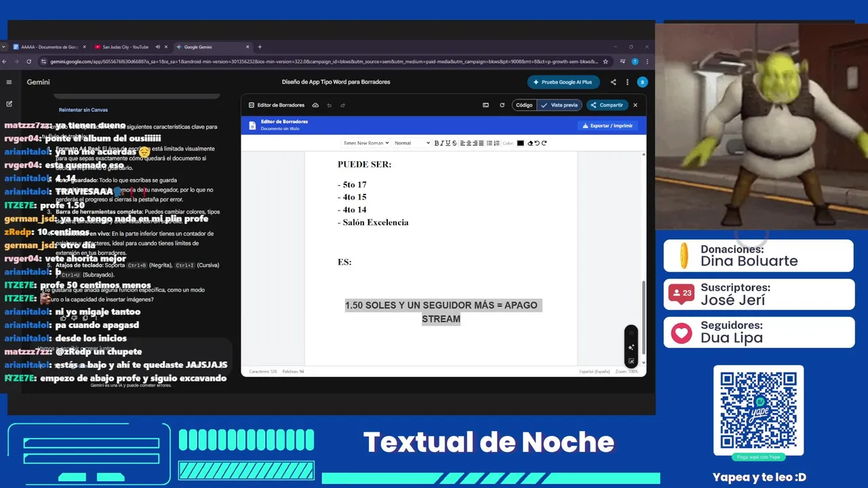The width and height of the screenshot is (868, 488).
Task: Click the Salón Excelencia line in document
Action: tap(373, 222)
